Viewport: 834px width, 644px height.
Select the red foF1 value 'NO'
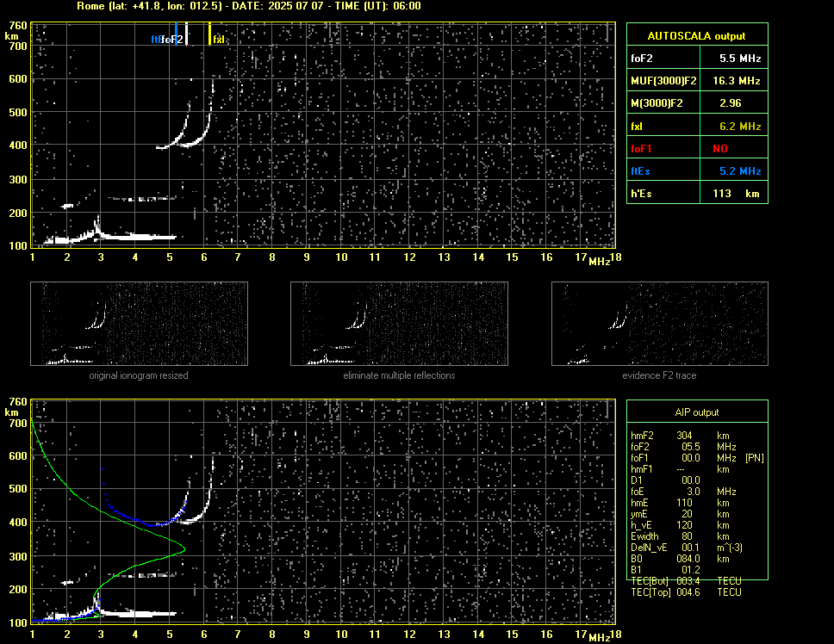click(720, 149)
